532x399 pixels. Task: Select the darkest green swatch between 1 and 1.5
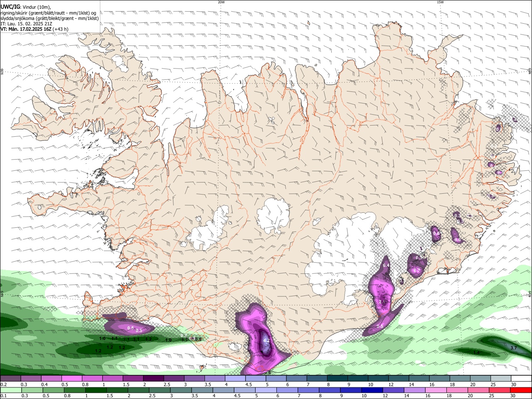[x=96, y=390]
